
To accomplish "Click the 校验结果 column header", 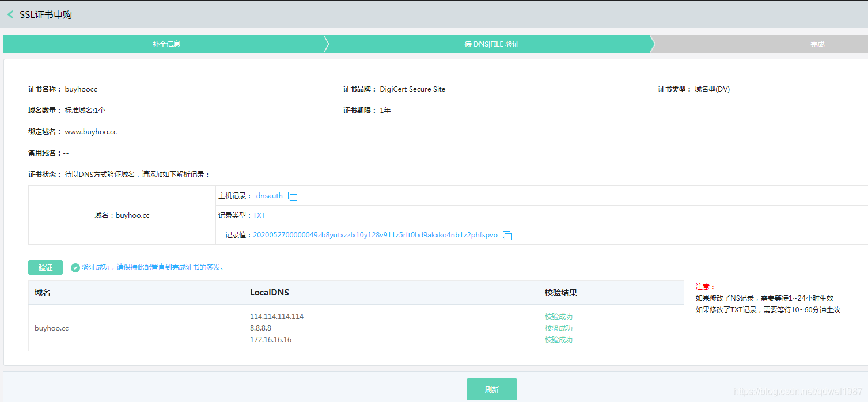I will click(x=561, y=293).
